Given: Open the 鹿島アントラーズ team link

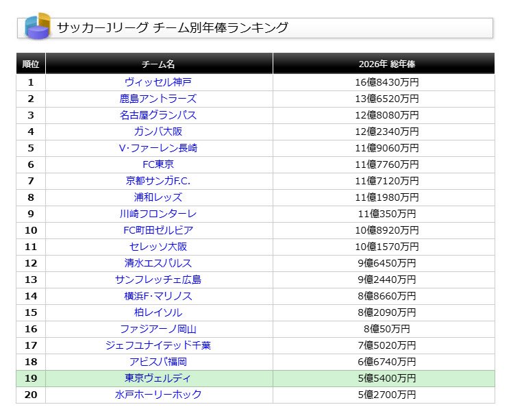Looking at the screenshot, I should [158, 99].
